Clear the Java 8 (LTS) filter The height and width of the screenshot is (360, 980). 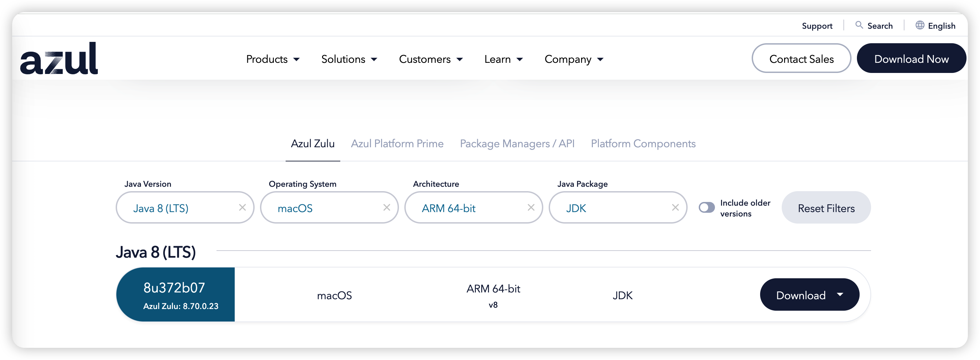click(x=242, y=208)
